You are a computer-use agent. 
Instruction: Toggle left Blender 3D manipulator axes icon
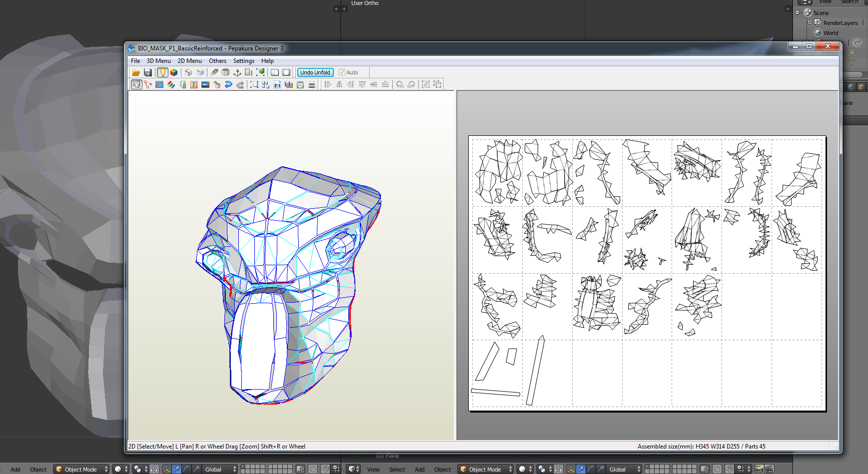[x=166, y=469]
